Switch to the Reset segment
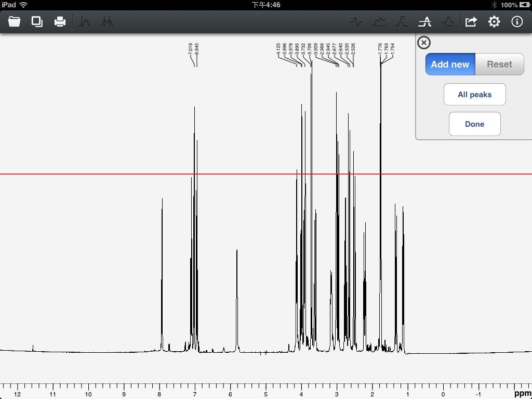The image size is (532, 399). pos(499,64)
